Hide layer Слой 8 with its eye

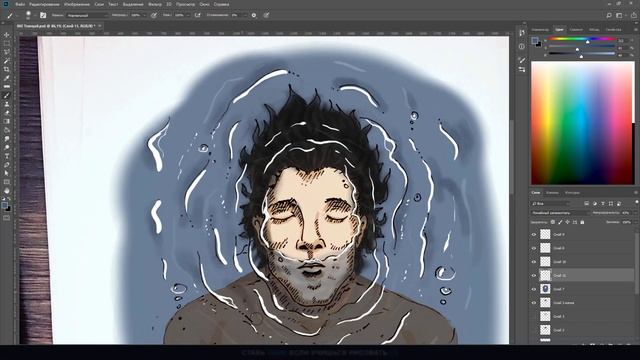point(534,248)
